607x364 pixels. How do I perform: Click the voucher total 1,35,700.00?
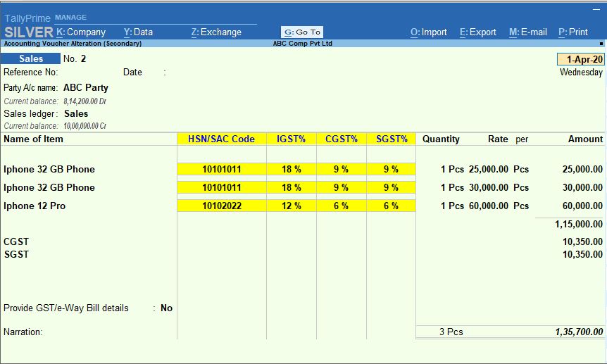pyautogui.click(x=579, y=332)
